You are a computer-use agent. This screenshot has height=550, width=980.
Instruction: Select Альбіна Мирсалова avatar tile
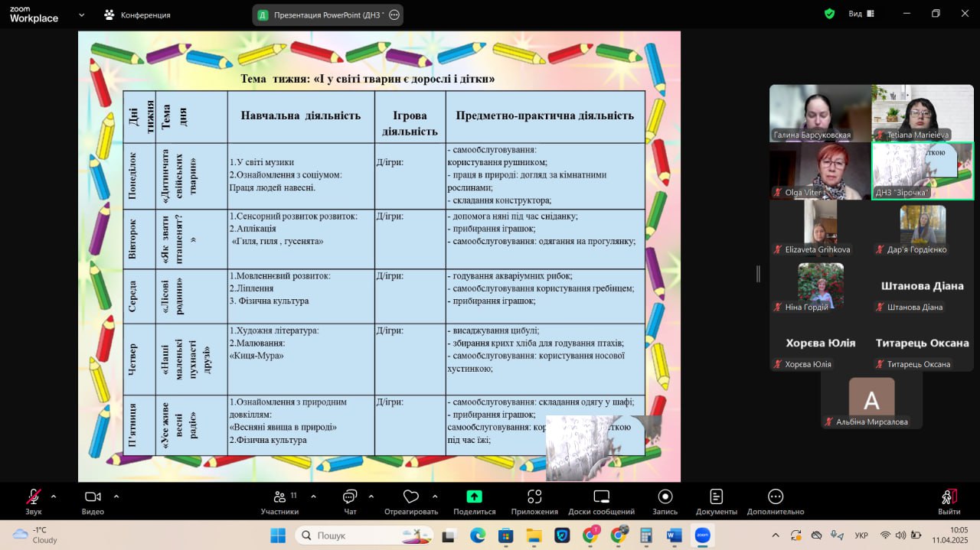point(871,400)
